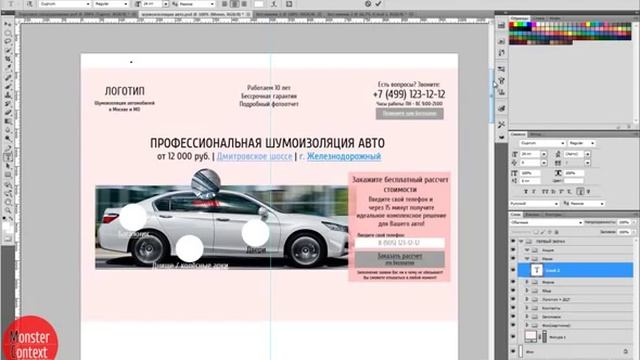Viewport: 640px width, 360px height.
Task: Lock all layer attributes
Action: pos(556,232)
